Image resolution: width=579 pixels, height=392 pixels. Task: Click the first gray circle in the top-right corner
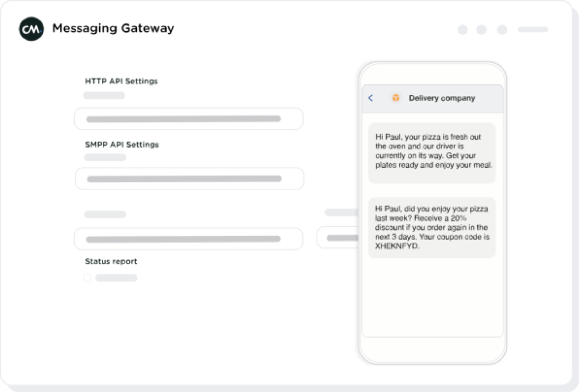[x=462, y=30]
